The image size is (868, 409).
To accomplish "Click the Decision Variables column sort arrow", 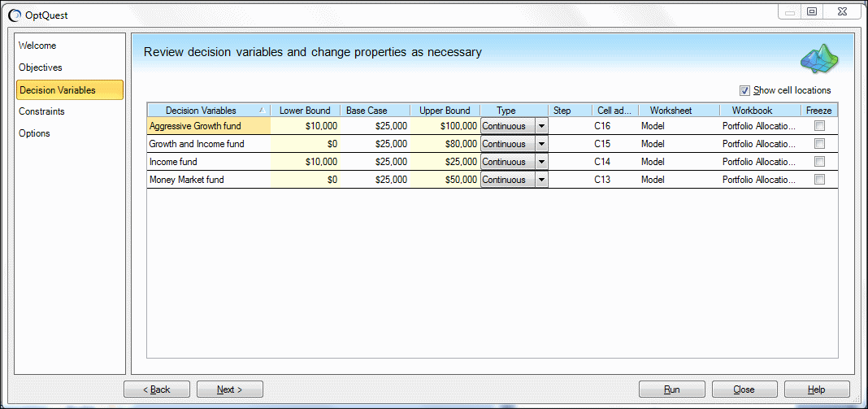I will coord(262,111).
